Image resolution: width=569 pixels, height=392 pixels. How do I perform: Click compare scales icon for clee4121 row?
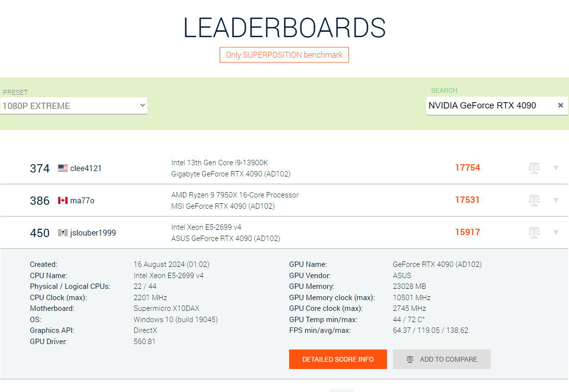(534, 168)
